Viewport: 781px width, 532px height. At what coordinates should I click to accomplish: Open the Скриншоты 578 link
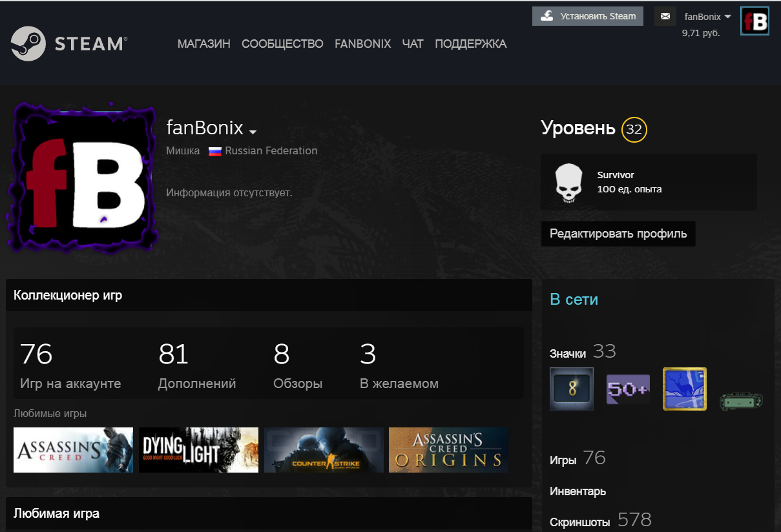click(x=601, y=520)
